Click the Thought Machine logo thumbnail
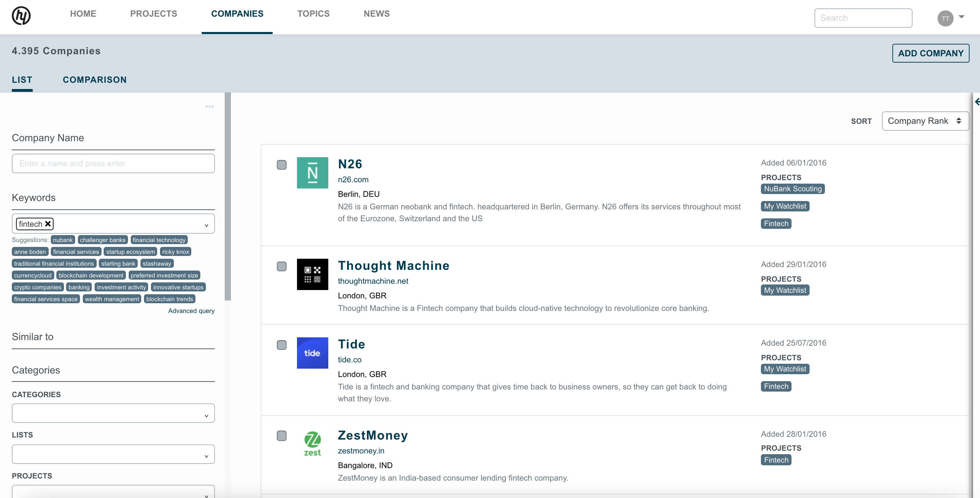The width and height of the screenshot is (980, 498). click(312, 274)
